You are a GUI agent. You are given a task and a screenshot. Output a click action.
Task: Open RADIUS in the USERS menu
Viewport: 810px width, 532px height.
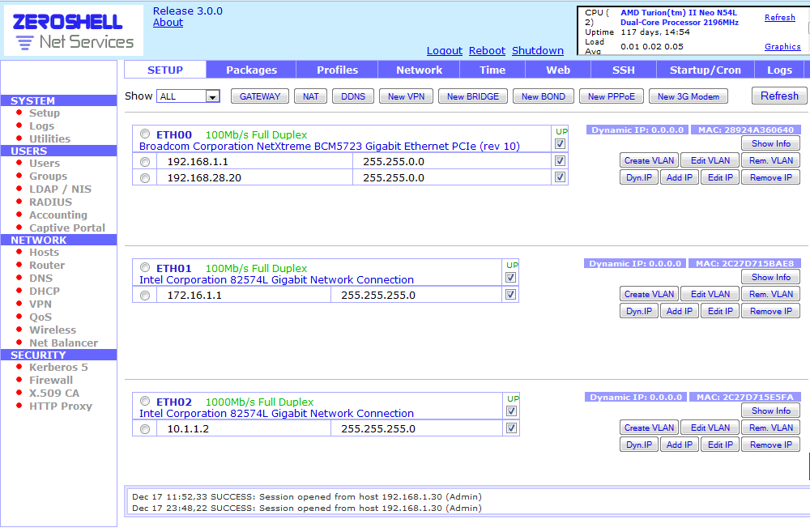point(50,202)
